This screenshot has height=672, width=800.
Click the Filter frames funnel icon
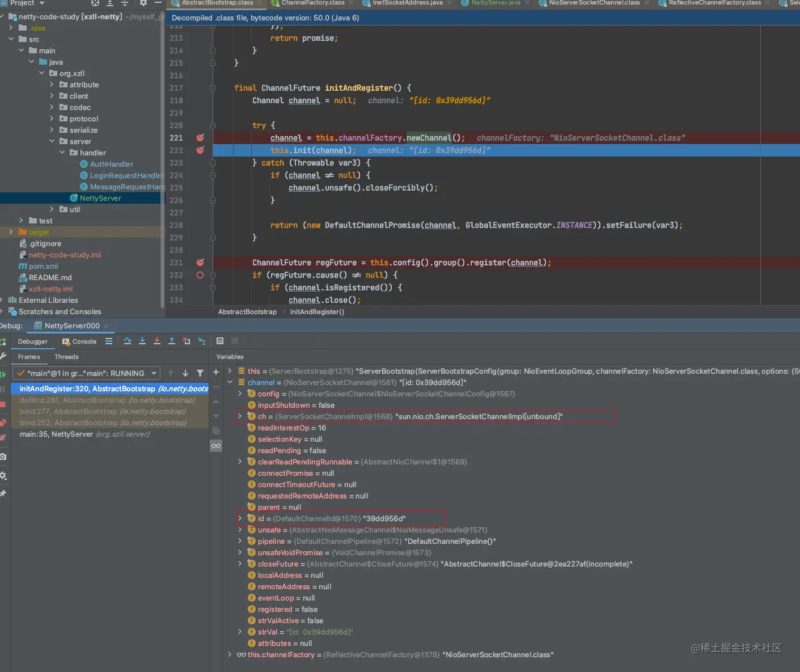pos(200,373)
